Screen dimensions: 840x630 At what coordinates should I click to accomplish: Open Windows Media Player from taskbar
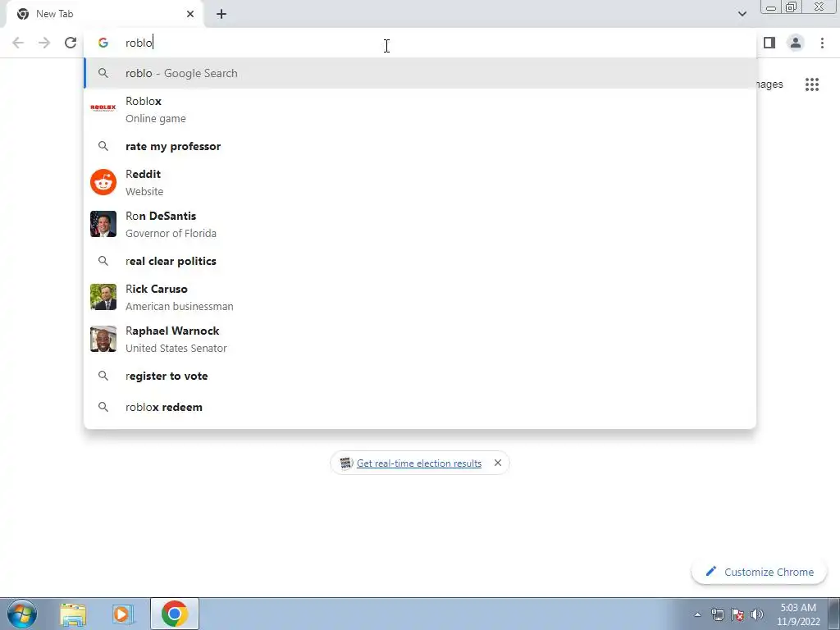pos(123,614)
